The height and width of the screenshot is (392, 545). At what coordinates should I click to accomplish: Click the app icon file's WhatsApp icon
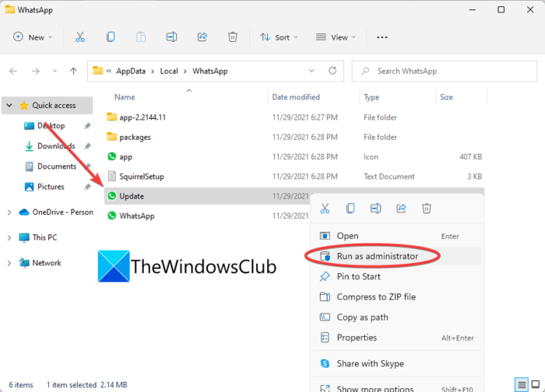(x=111, y=156)
